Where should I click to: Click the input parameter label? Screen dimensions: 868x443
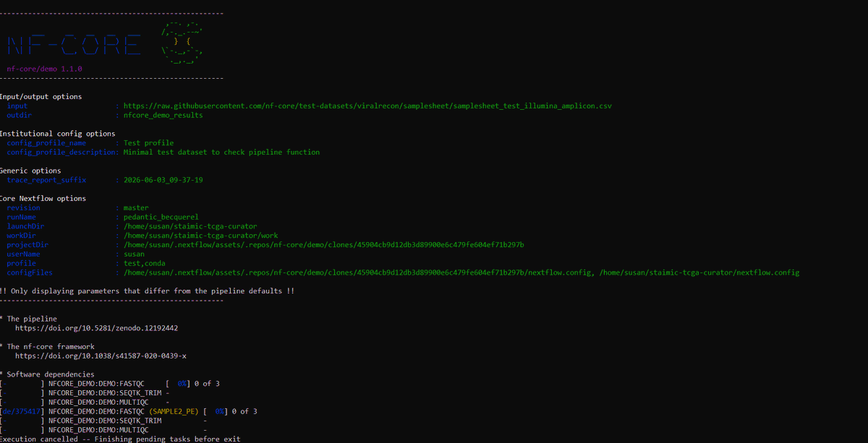point(17,106)
